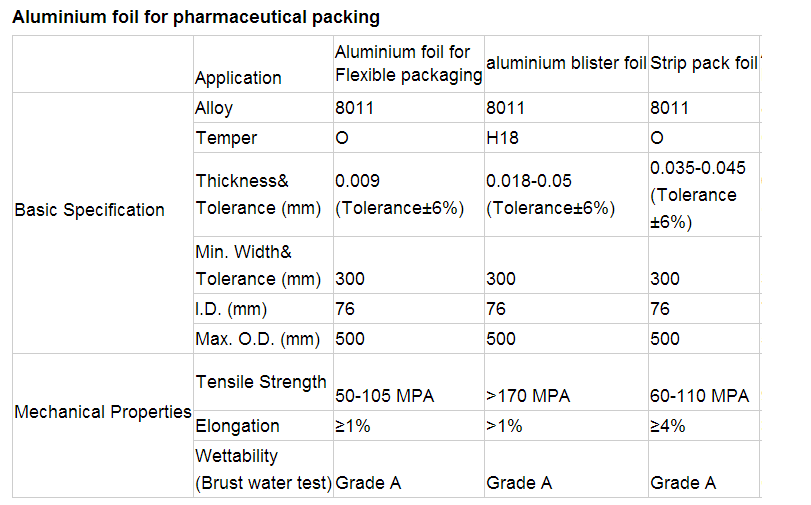Click the 'Alloy' row label
811x505 pixels.
(214, 108)
